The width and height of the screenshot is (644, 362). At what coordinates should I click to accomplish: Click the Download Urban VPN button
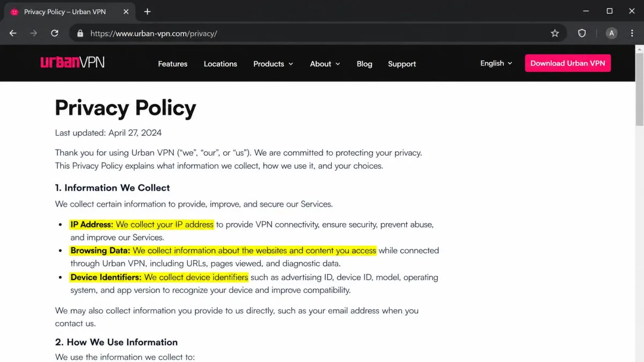[x=568, y=63]
